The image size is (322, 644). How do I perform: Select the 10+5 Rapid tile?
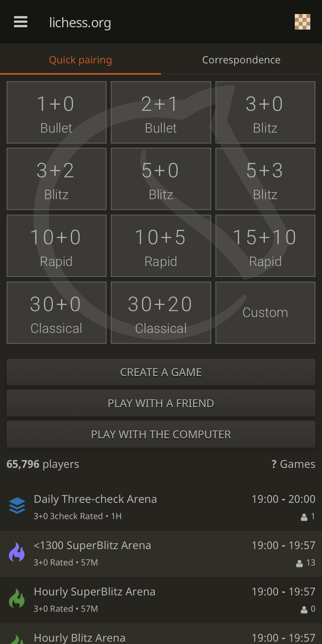(x=161, y=246)
